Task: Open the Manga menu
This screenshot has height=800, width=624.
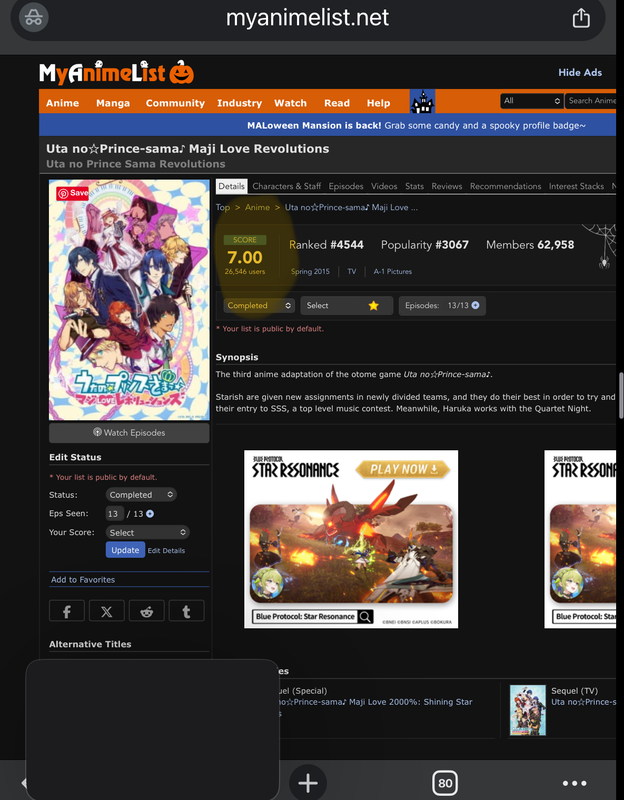Action: (x=113, y=103)
